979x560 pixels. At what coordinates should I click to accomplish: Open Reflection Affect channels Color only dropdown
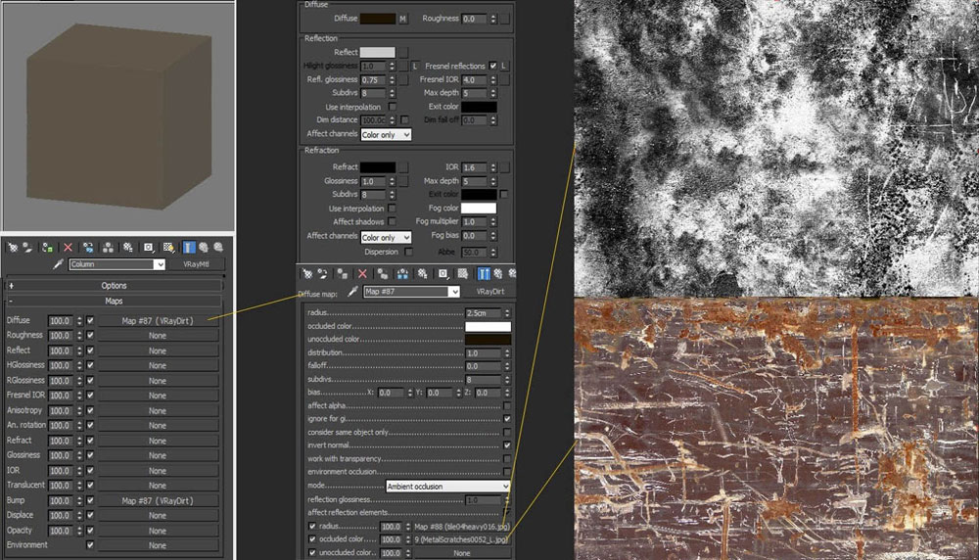coord(386,134)
